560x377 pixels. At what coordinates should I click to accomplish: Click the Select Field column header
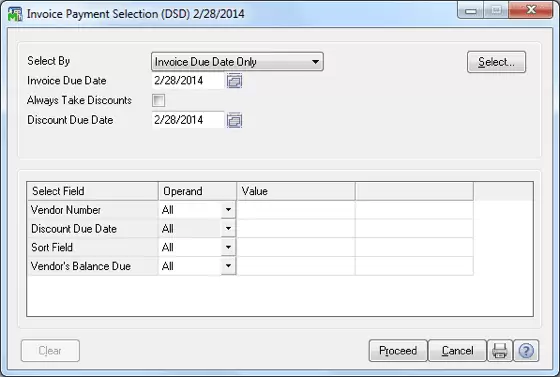pyautogui.click(x=92, y=191)
